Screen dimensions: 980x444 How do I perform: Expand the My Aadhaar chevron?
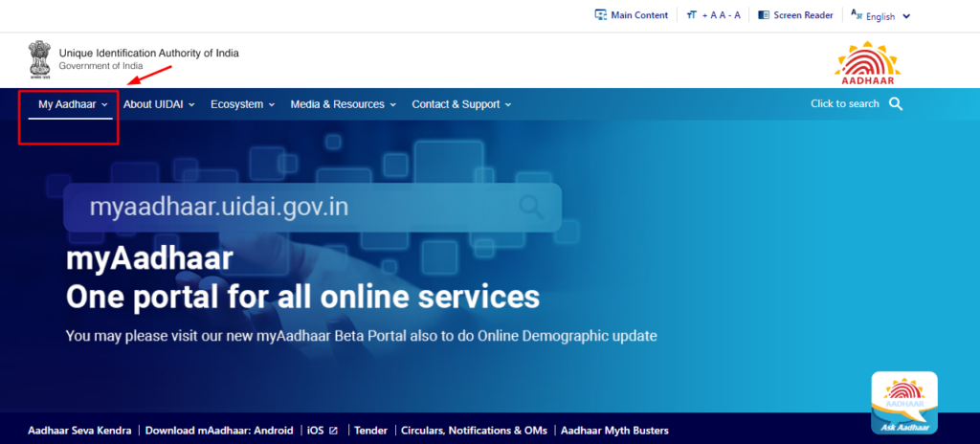pos(104,105)
